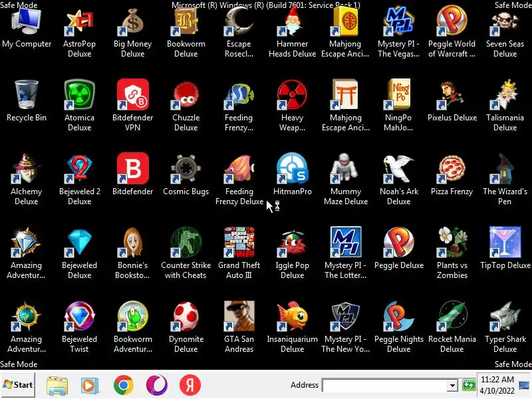The width and height of the screenshot is (532, 399).
Task: Select Mahjong Escape torii gate icon
Action: tap(345, 106)
